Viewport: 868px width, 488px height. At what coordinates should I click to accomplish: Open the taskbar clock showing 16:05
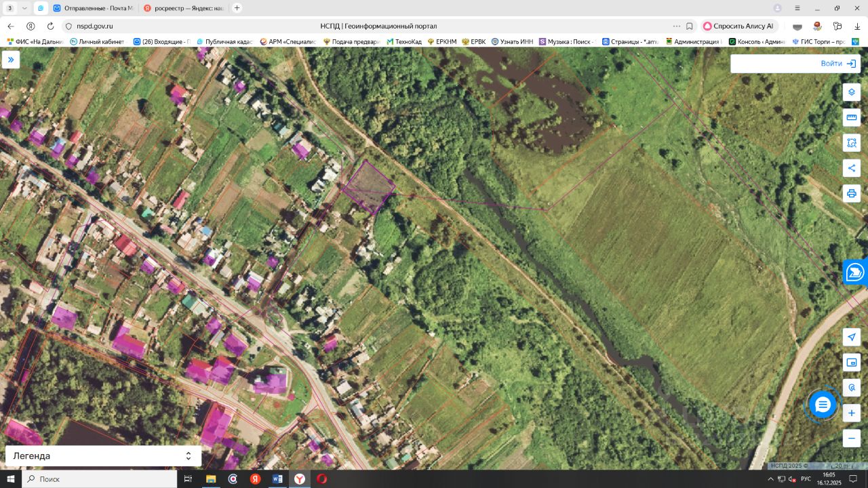pyautogui.click(x=829, y=479)
